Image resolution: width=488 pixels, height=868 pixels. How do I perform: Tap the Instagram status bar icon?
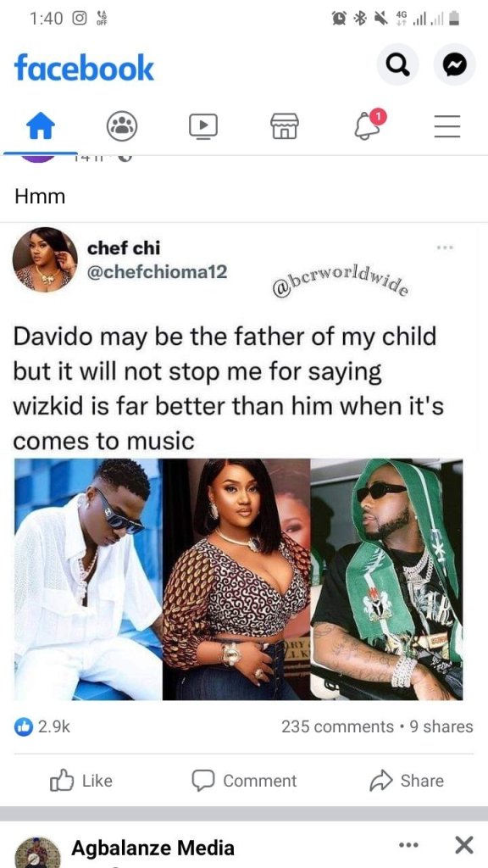click(80, 19)
